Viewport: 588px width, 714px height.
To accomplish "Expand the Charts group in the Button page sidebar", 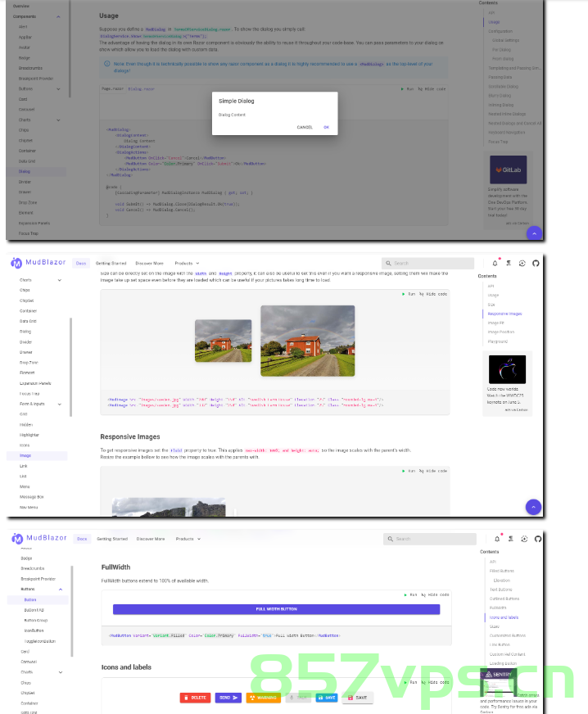I will coord(61,672).
